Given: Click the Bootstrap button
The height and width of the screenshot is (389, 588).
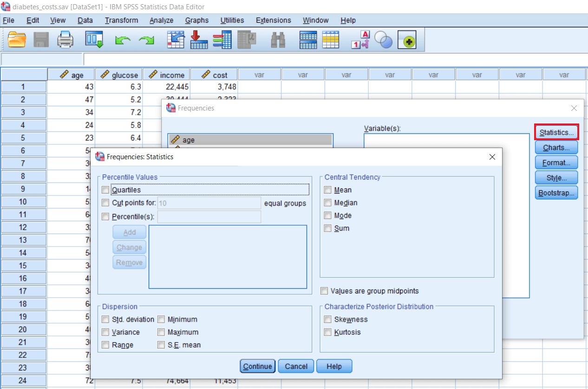Looking at the screenshot, I should pos(556,193).
